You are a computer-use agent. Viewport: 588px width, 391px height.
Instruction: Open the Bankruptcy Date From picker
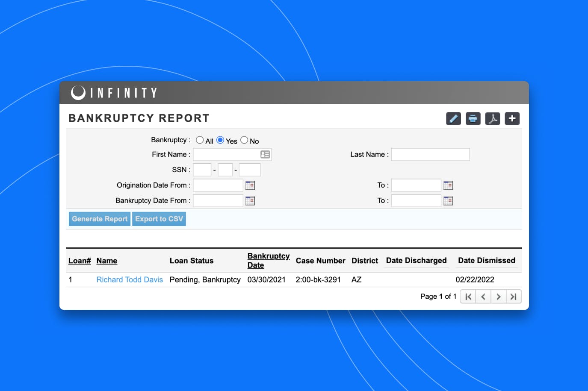250,200
